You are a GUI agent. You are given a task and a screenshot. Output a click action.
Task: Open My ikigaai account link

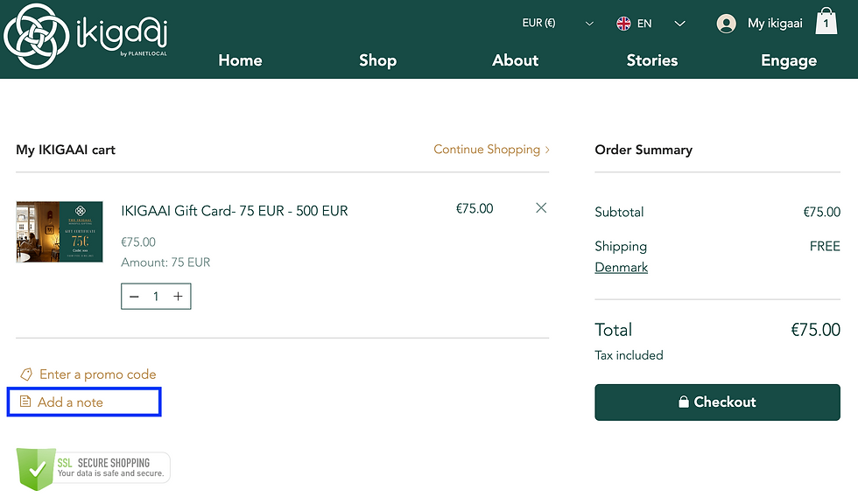(x=775, y=23)
